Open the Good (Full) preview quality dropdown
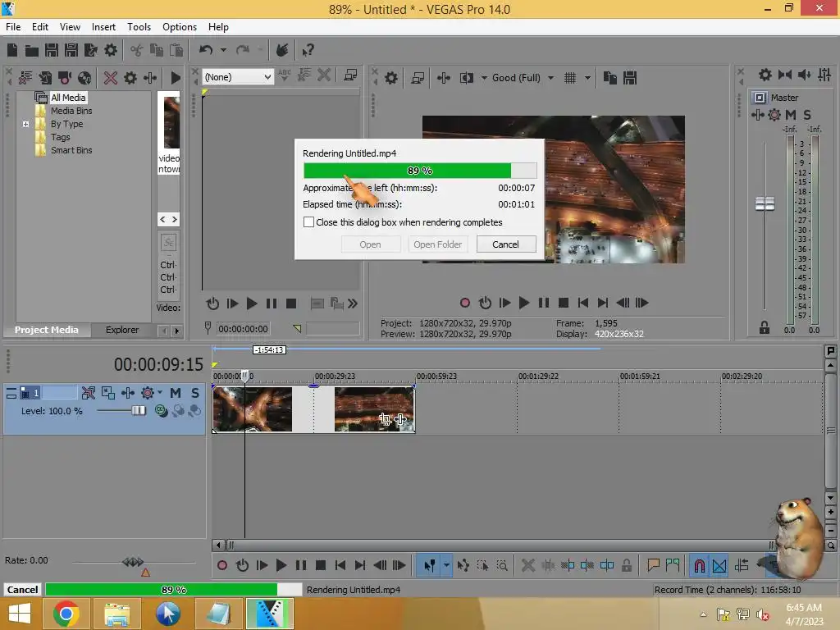 click(550, 78)
